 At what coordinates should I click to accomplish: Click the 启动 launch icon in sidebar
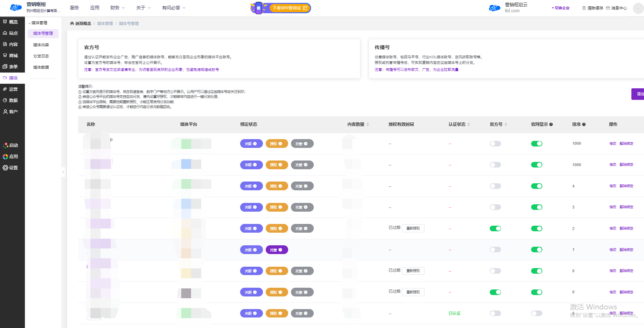click(x=5, y=145)
